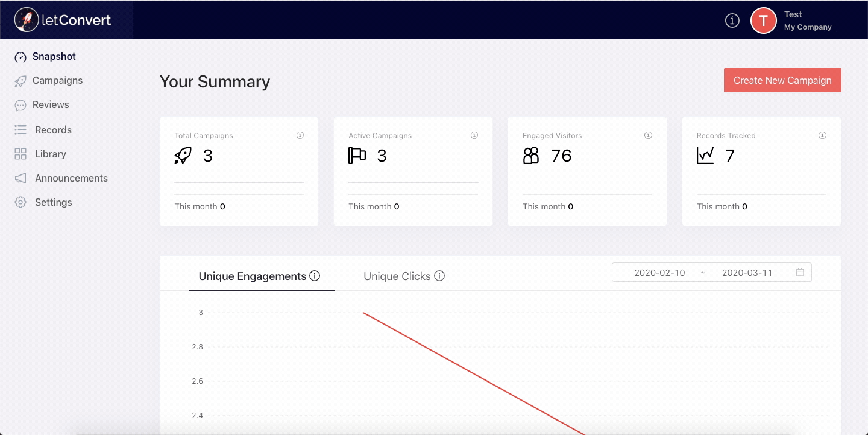
Task: Click the Unique Engagements info icon
Action: pyautogui.click(x=315, y=276)
